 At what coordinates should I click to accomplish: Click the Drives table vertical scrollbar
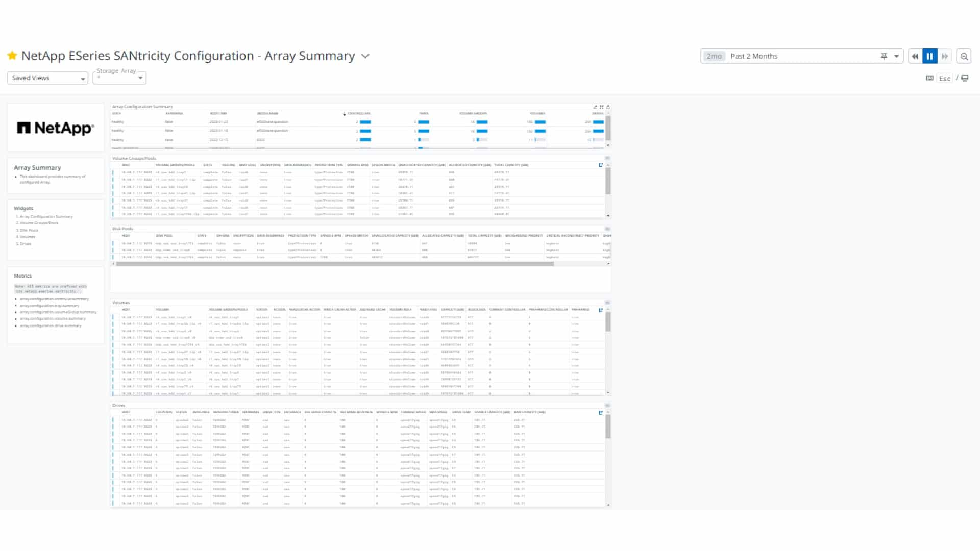608,427
